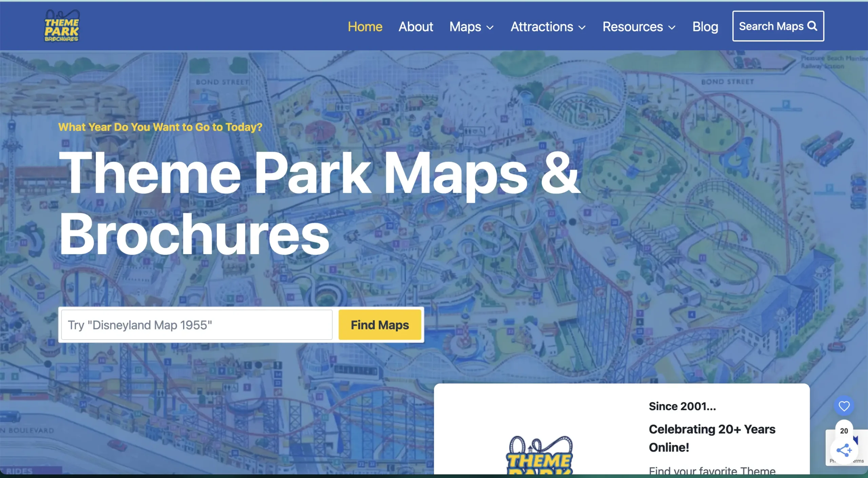Expand the Attractions dropdown chevron

tap(582, 27)
